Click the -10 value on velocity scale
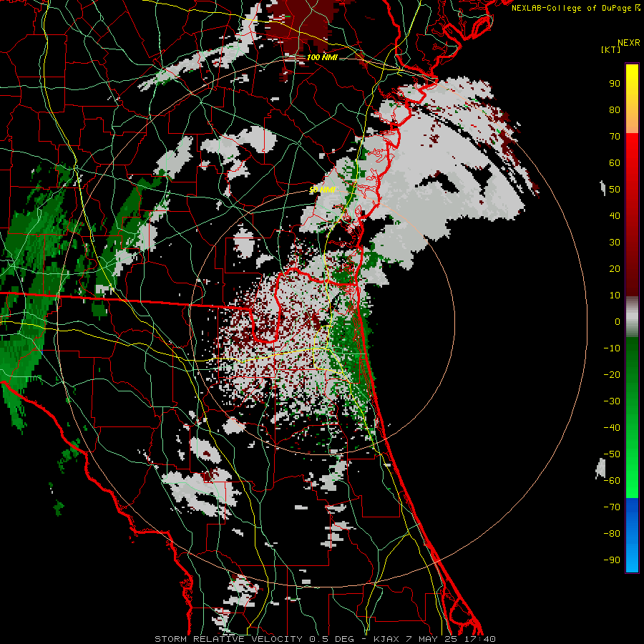The width and height of the screenshot is (644, 644). (x=612, y=348)
